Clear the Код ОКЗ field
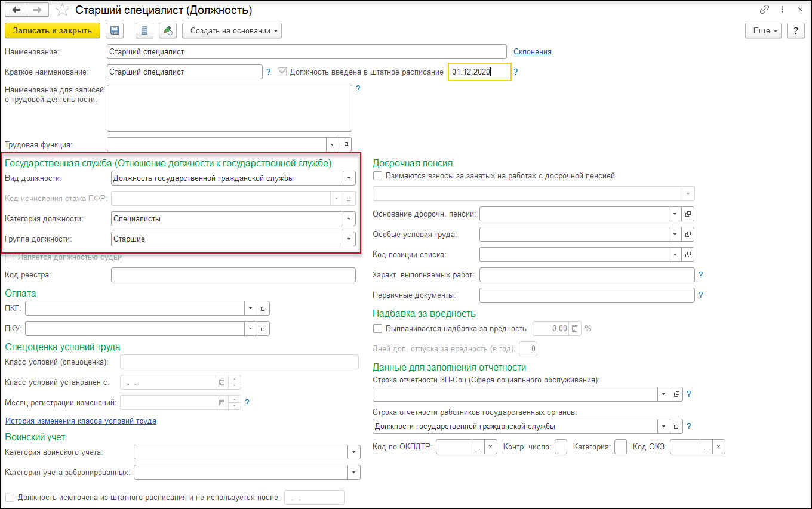The image size is (812, 509). click(719, 446)
